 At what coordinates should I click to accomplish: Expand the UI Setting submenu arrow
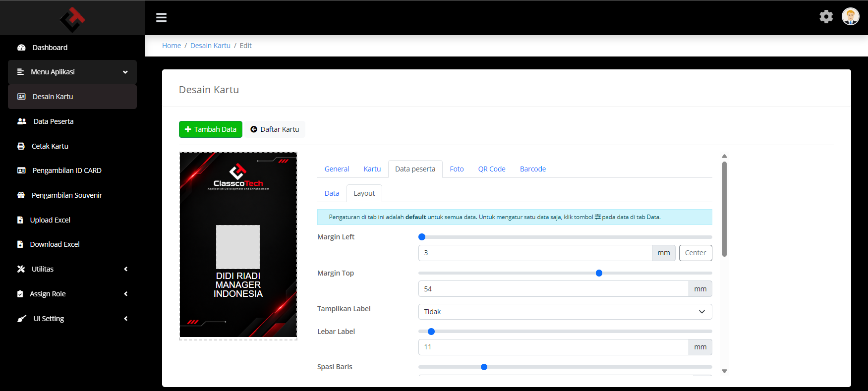point(126,319)
